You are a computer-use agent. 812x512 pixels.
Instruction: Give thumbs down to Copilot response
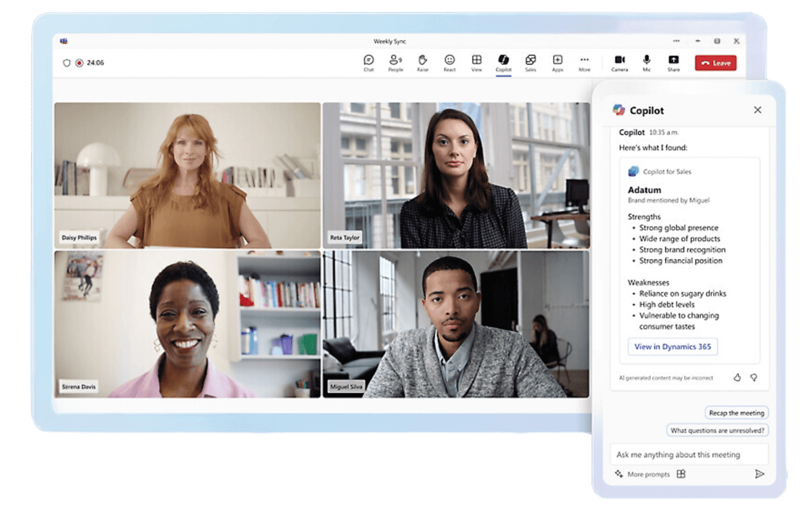(x=754, y=377)
